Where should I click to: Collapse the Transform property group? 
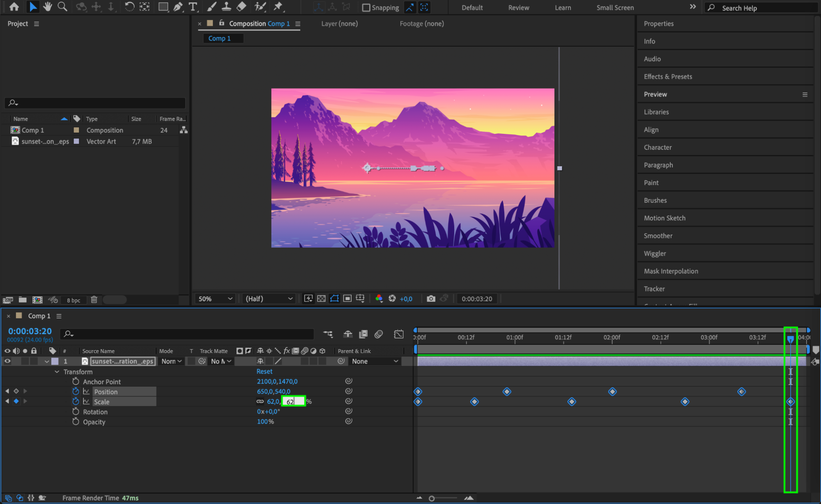click(57, 372)
